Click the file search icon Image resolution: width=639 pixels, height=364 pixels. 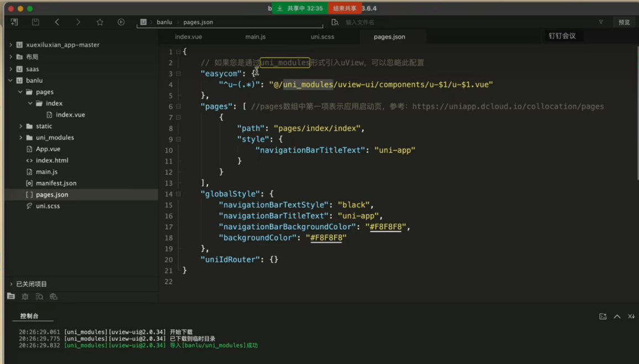335,22
